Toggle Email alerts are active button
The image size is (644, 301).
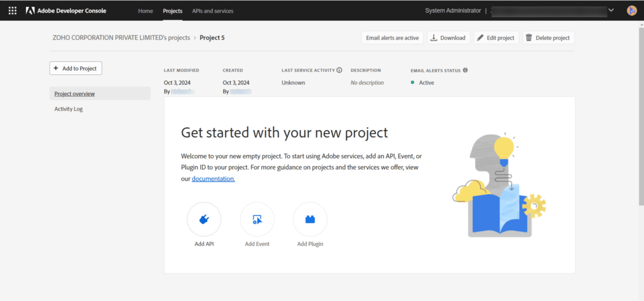pyautogui.click(x=392, y=38)
